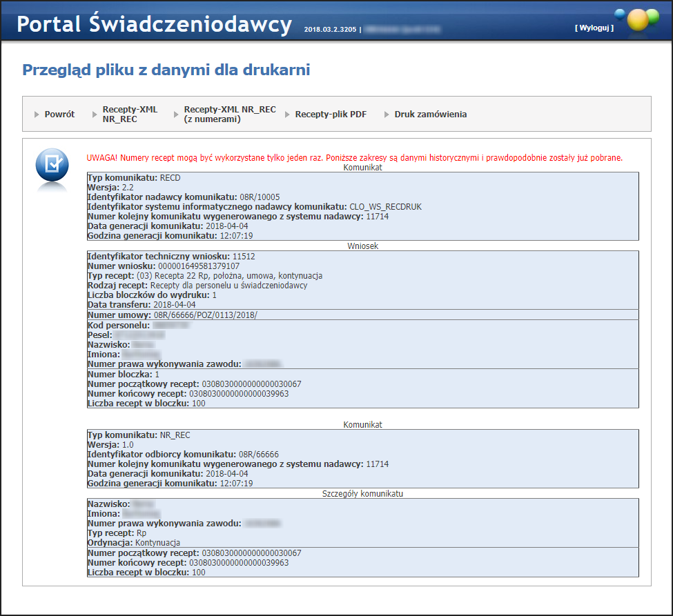Click the arrow before Recepty-XML NR_REC without numbers
The width and height of the screenshot is (673, 616).
click(95, 115)
